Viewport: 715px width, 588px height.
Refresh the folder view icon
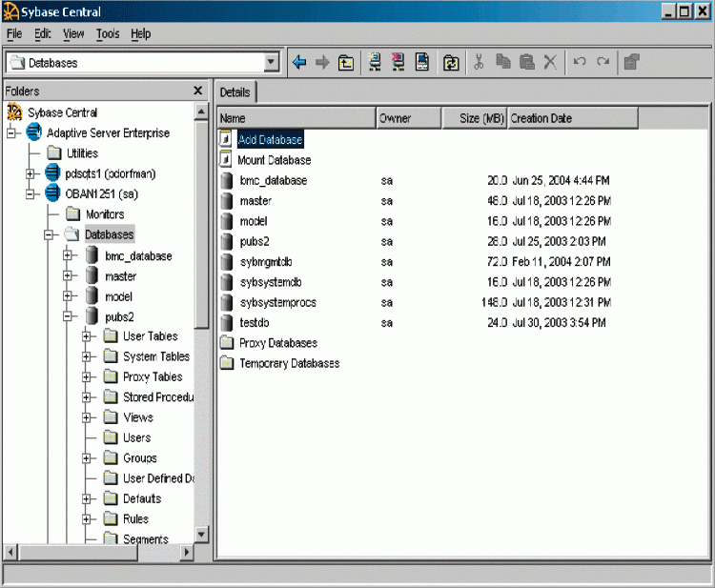click(x=451, y=63)
